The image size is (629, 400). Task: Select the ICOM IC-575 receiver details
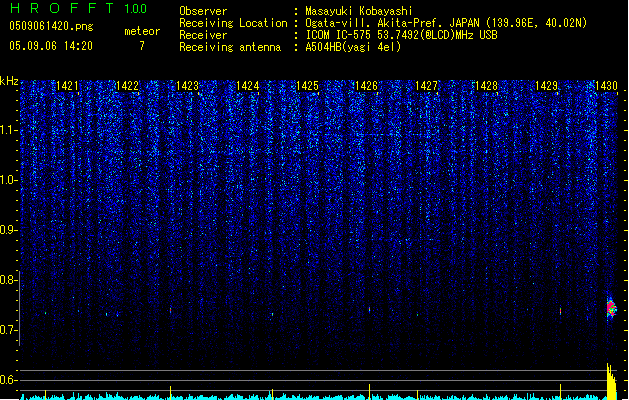click(401, 35)
